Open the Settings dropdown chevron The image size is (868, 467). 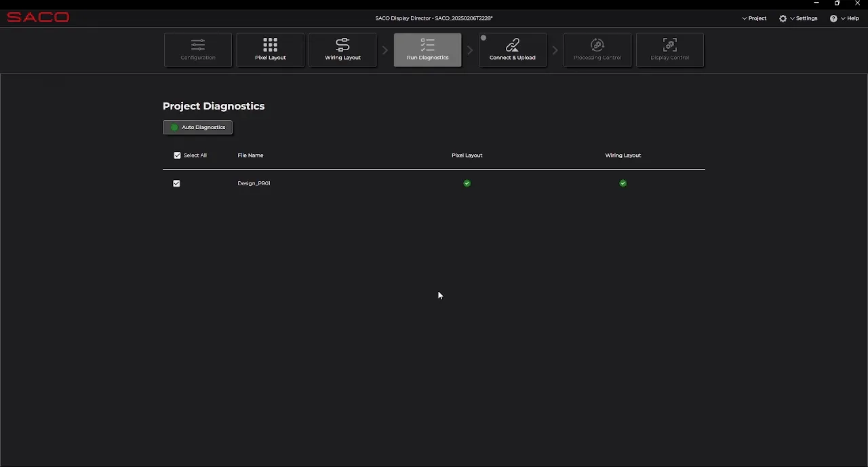click(791, 18)
